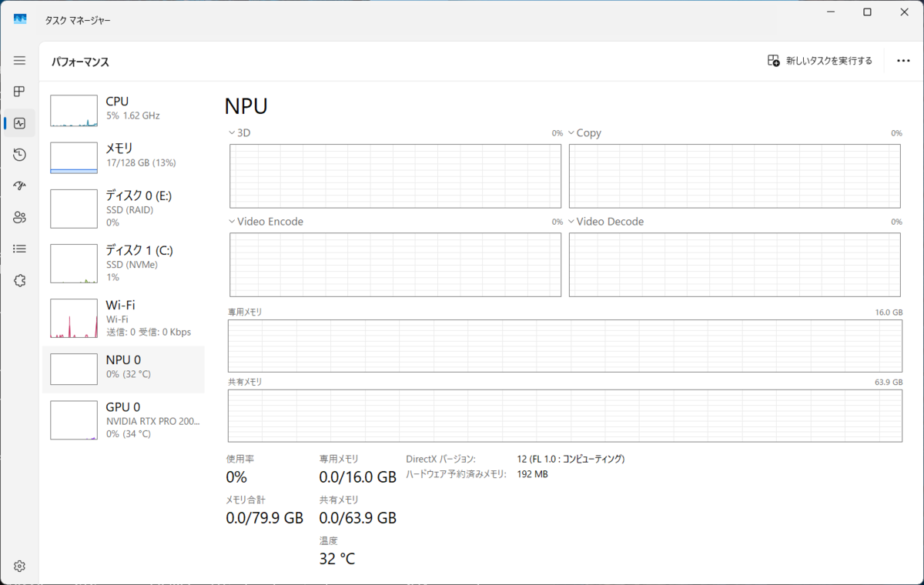Select ディスク 0 (E:) entry

(123, 208)
